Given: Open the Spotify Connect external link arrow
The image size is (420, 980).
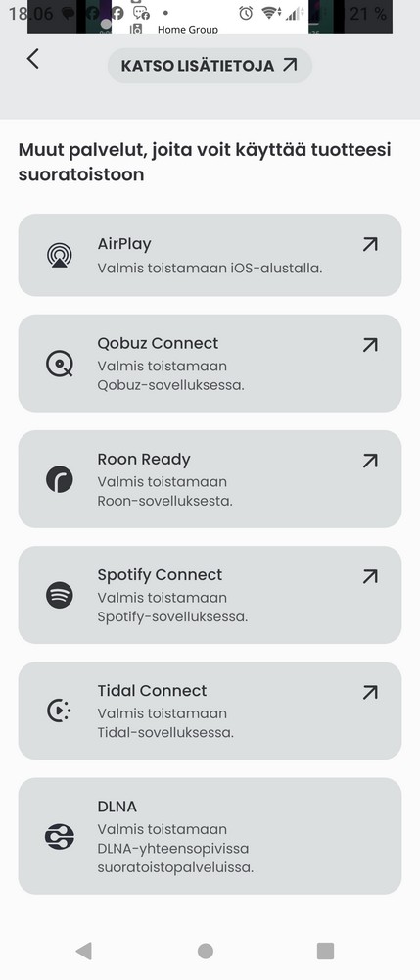Looking at the screenshot, I should (370, 576).
